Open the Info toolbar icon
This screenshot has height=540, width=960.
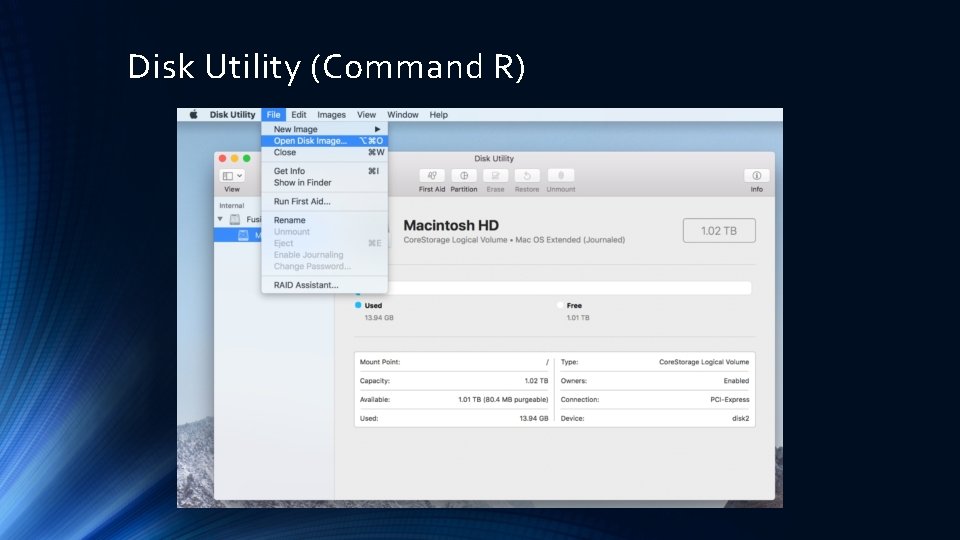pos(757,176)
